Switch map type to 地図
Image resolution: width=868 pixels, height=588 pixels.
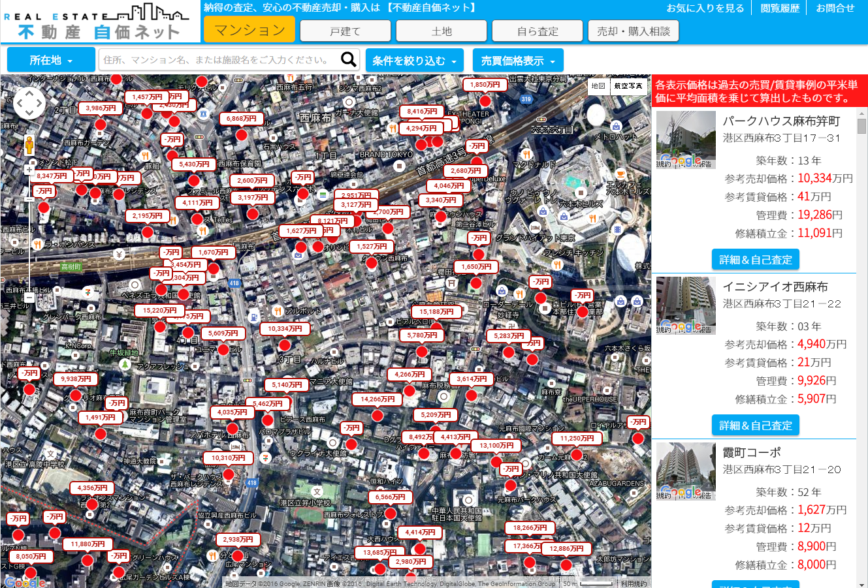[598, 86]
